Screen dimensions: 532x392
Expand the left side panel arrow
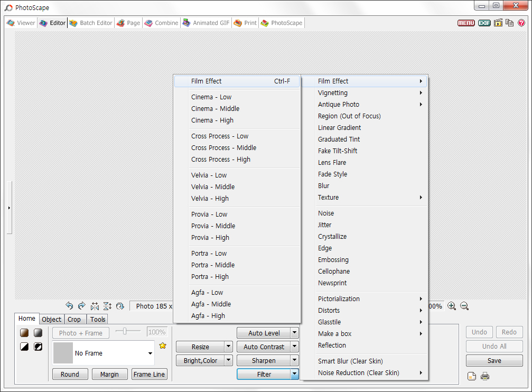[9, 208]
